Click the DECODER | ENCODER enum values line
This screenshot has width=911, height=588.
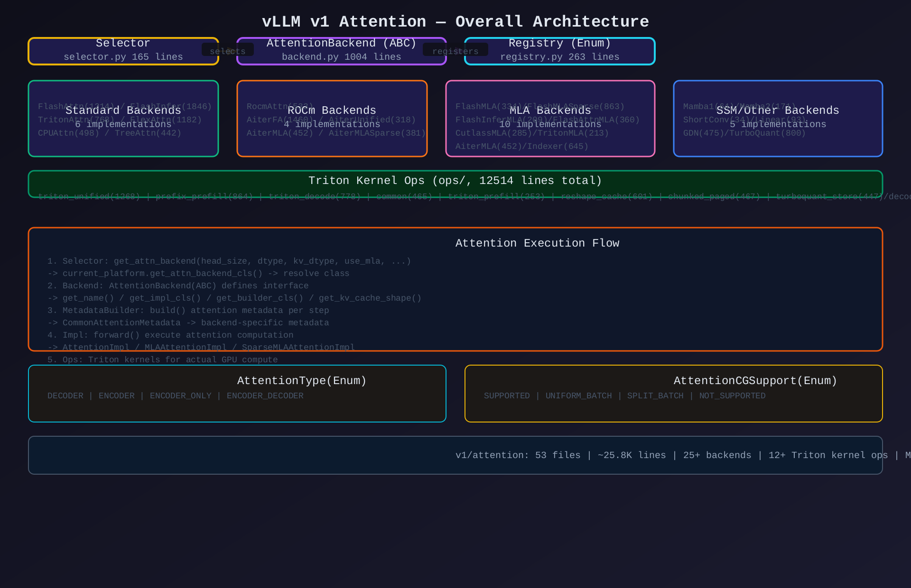[175, 396]
